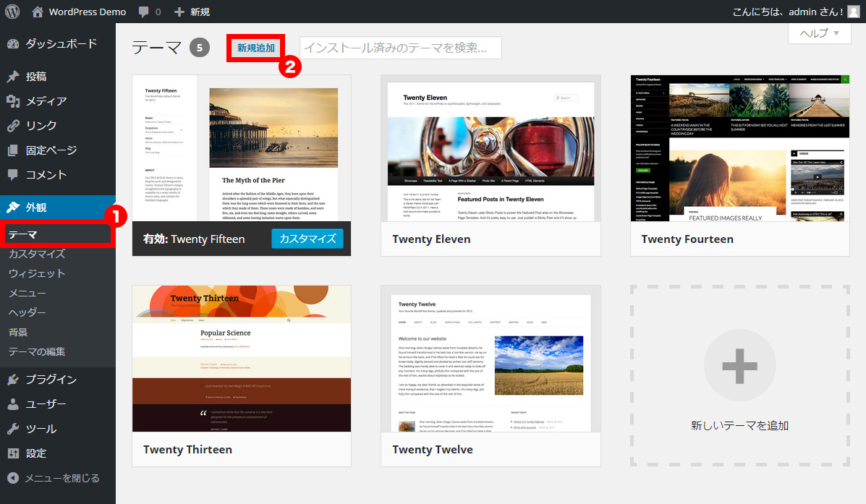This screenshot has height=504, width=866.
Task: Click the plus icon beside 新規
Action: [179, 12]
